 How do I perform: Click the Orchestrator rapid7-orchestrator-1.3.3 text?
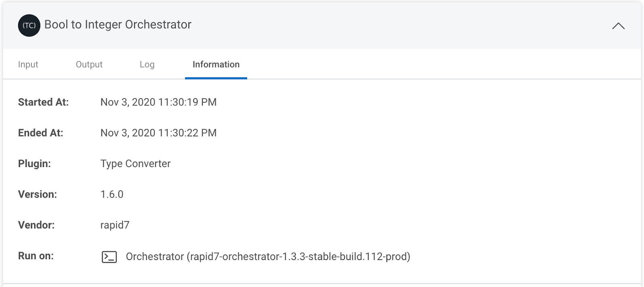pyautogui.click(x=268, y=256)
